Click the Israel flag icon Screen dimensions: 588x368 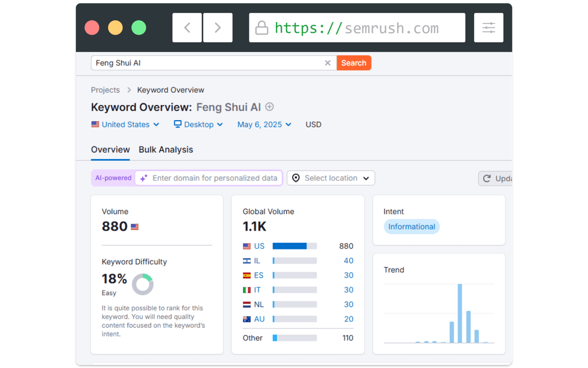pos(247,261)
